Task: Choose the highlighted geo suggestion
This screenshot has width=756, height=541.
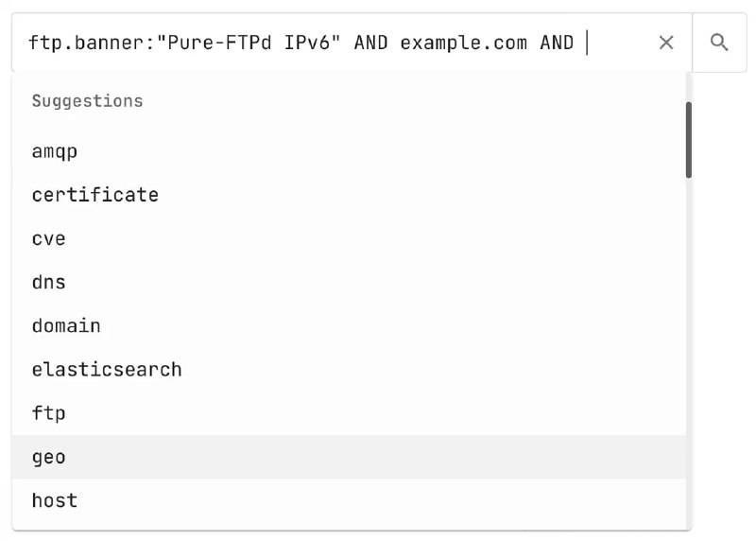Action: click(x=349, y=457)
